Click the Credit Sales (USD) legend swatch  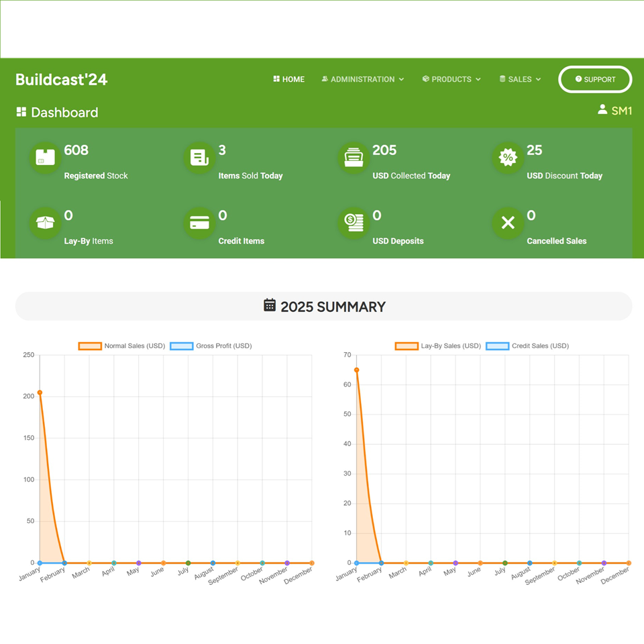pos(497,346)
